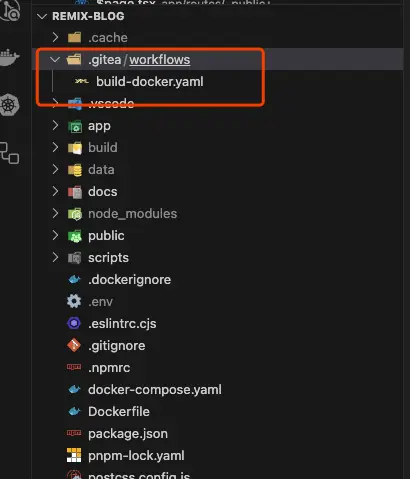
Task: Select the .dockerignore file
Action: click(129, 280)
